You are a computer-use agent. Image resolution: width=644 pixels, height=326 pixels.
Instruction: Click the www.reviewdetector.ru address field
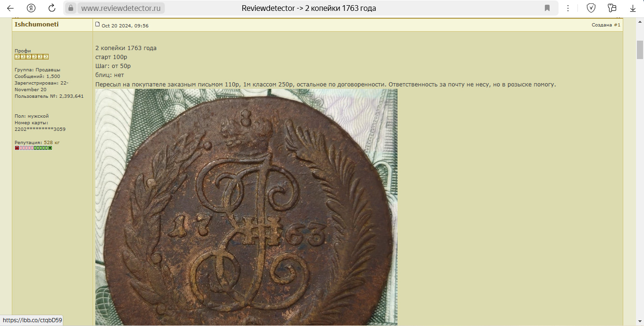click(121, 8)
